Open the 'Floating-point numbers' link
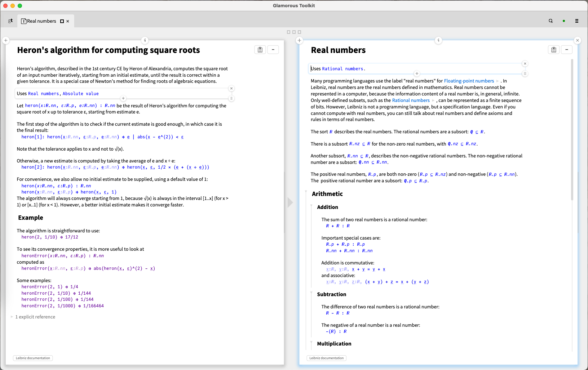Viewport: 588px width, 370px height. 469,81
